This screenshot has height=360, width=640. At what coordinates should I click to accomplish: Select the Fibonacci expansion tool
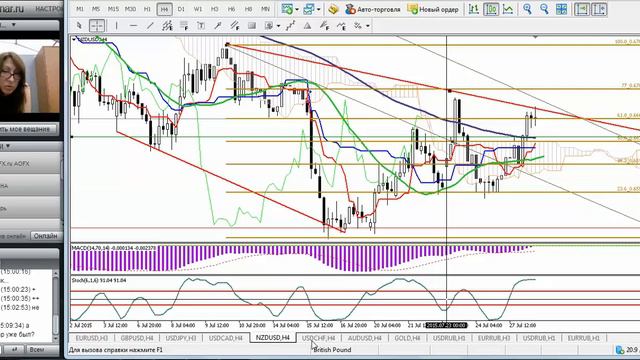(341, 26)
